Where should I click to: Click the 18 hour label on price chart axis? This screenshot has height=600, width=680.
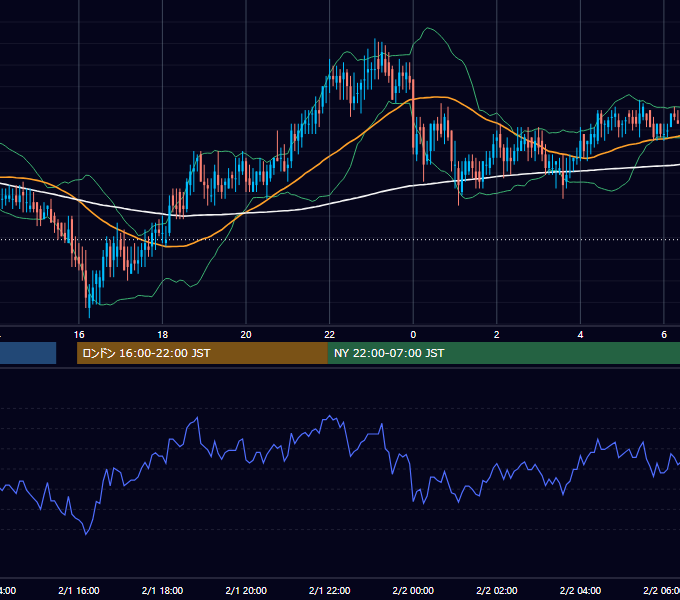[x=162, y=334]
